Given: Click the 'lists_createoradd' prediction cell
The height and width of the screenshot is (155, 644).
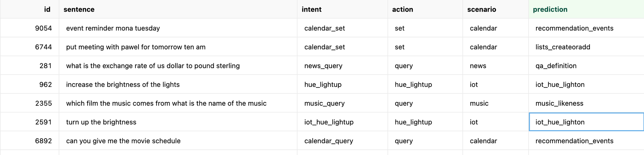Looking at the screenshot, I should 563,47.
